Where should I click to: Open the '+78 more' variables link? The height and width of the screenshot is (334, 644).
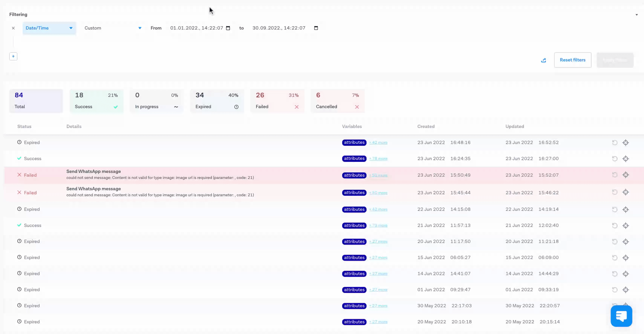click(378, 159)
